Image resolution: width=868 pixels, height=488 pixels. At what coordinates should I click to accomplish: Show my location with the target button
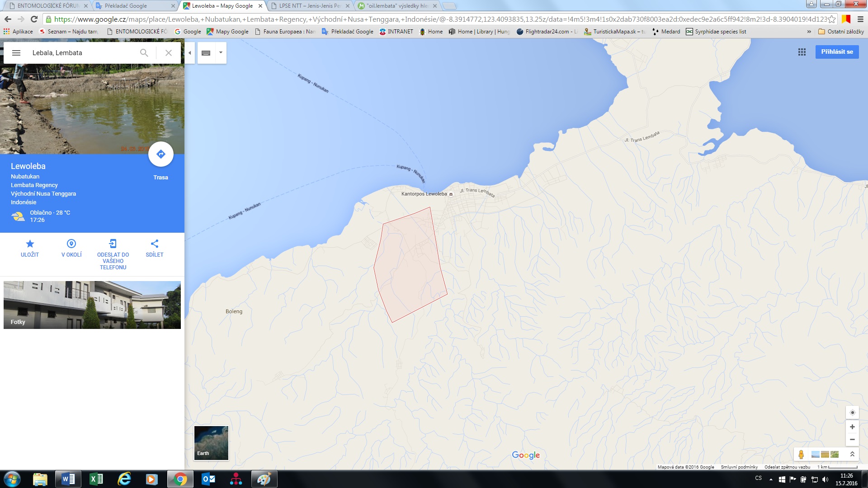point(852,413)
